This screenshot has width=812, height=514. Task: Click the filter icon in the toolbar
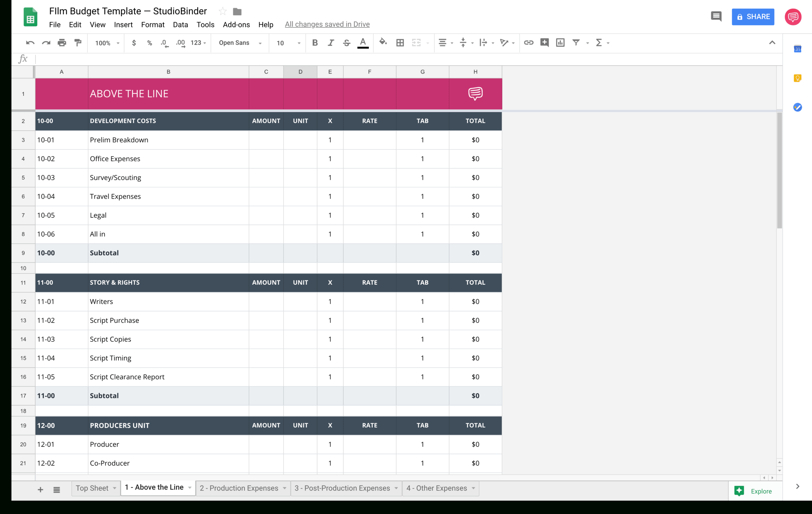coord(576,42)
